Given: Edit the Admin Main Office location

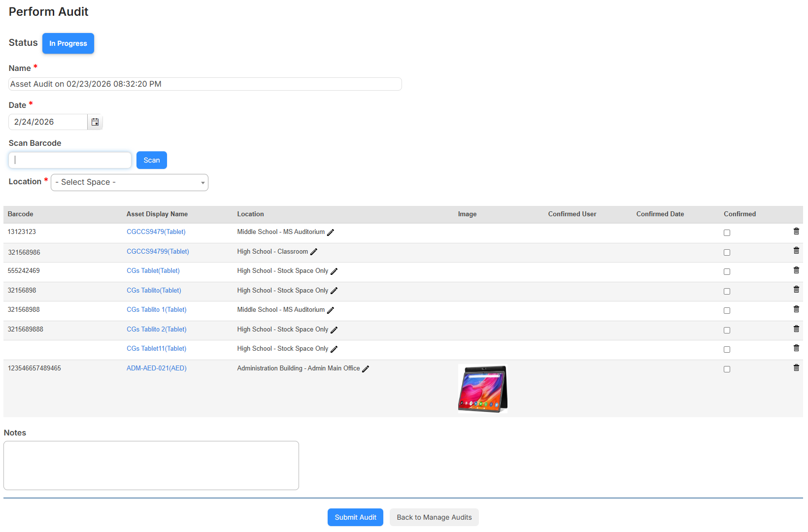Looking at the screenshot, I should tap(366, 368).
